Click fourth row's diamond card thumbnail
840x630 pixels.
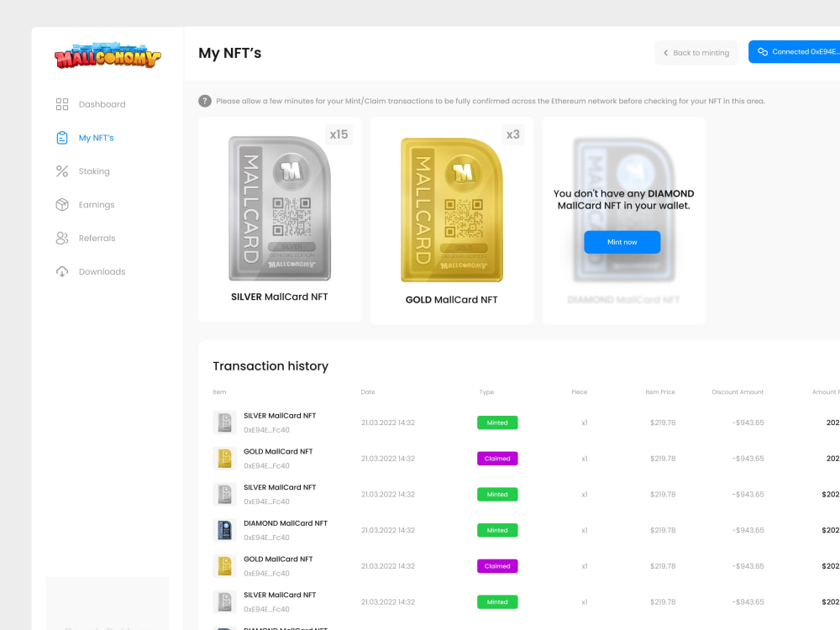click(224, 530)
